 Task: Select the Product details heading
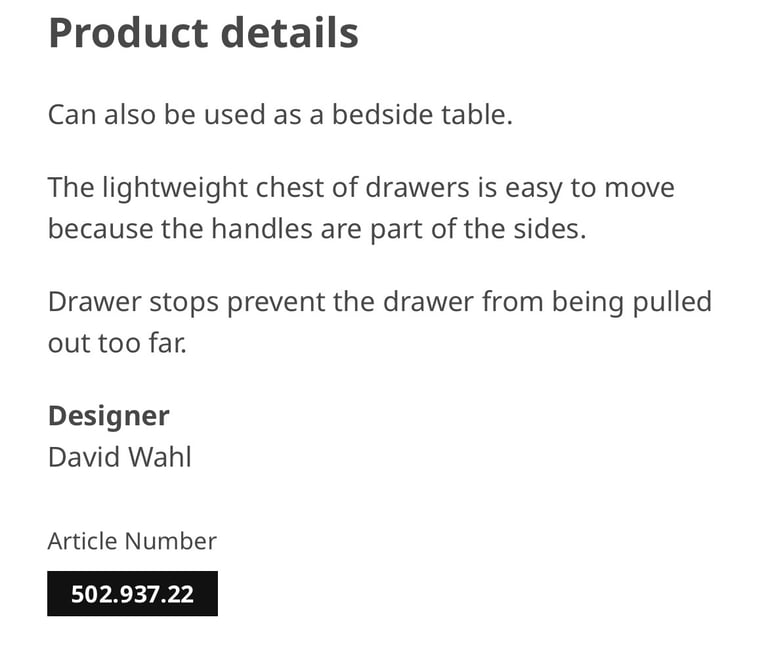click(x=203, y=33)
